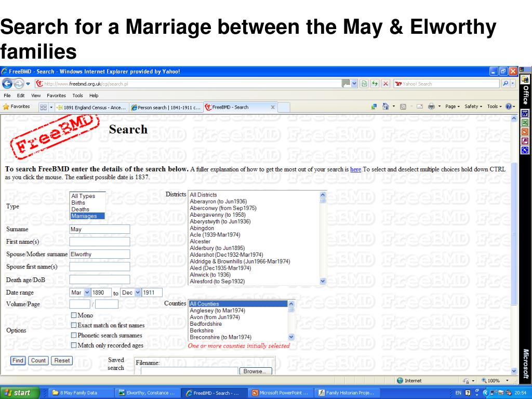Click the start year 1890 field
This screenshot has height=399, width=532.
click(x=101, y=292)
